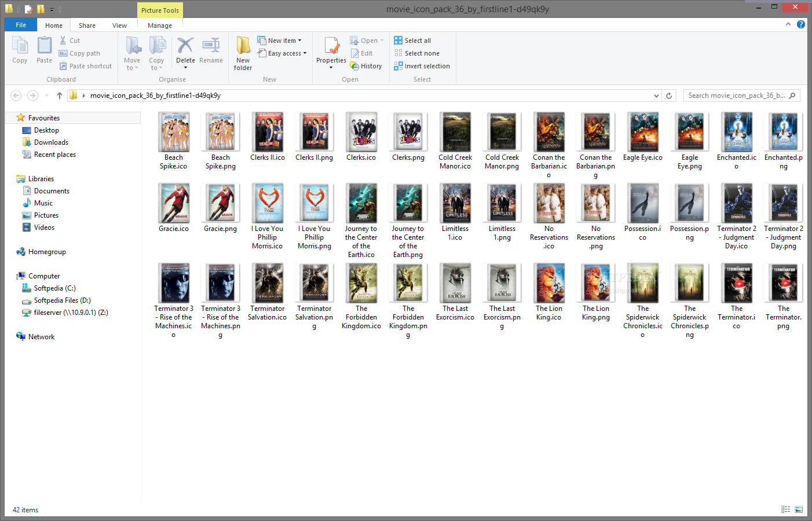Click the Edit command

pyautogui.click(x=361, y=53)
